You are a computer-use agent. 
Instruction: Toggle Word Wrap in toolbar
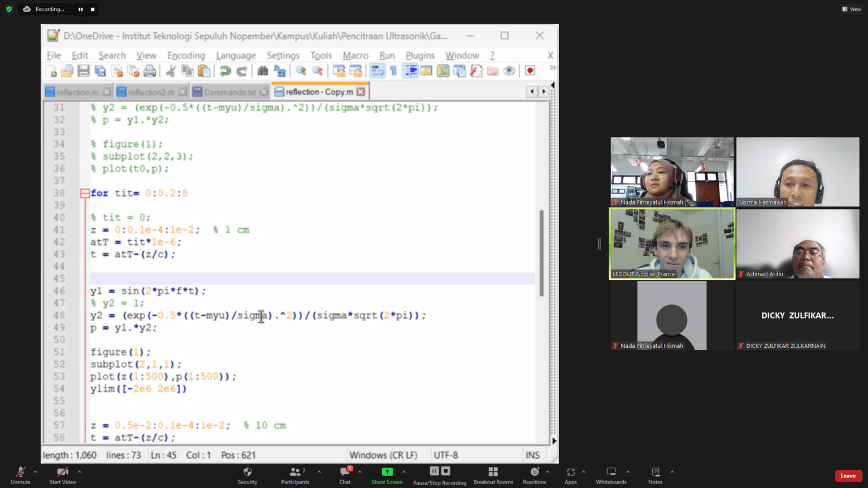(x=377, y=71)
